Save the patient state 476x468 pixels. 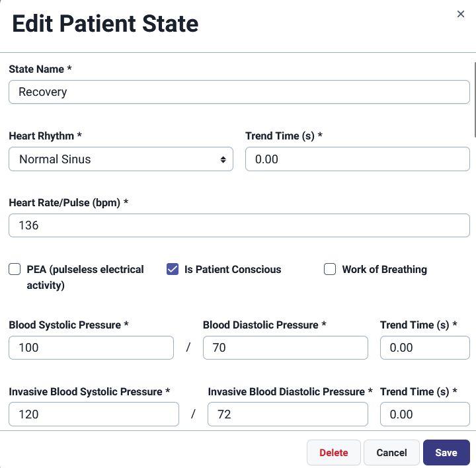(x=446, y=453)
